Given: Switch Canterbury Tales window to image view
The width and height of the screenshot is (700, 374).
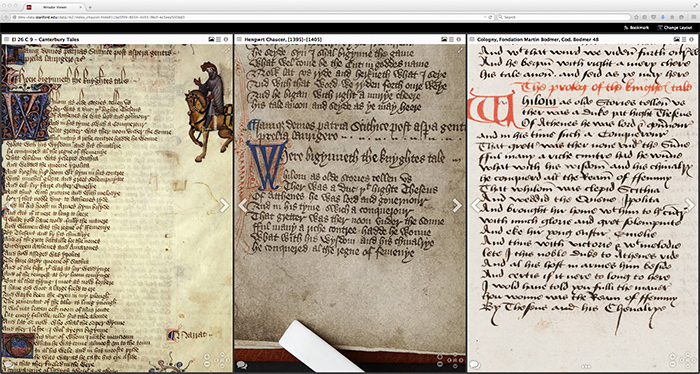Looking at the screenshot, I should click(211, 39).
